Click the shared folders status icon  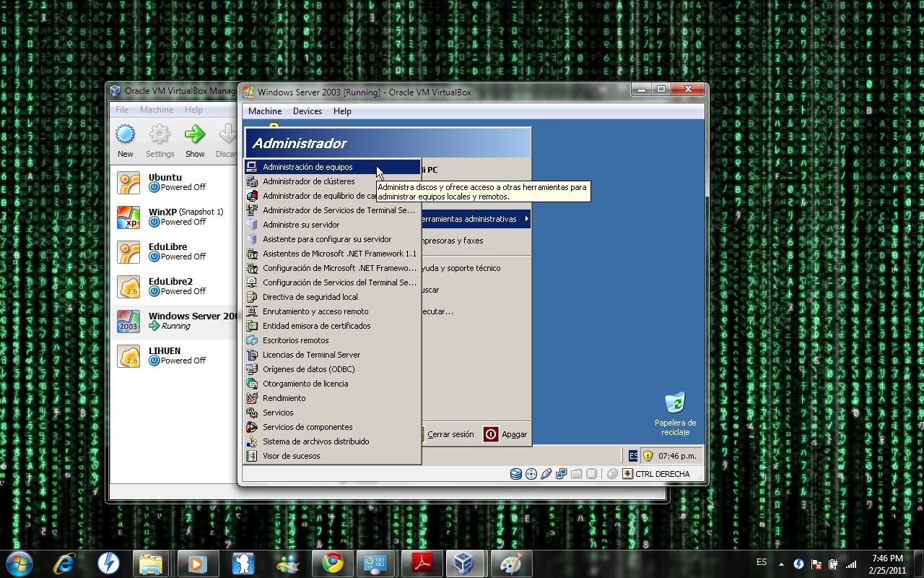click(x=577, y=474)
